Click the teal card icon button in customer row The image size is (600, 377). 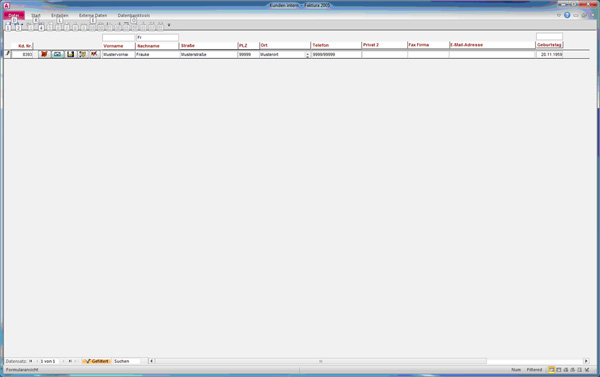pos(57,54)
